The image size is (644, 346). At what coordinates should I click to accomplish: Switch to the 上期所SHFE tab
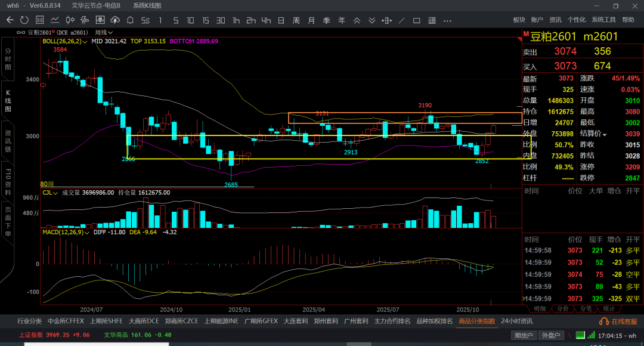coord(106,321)
